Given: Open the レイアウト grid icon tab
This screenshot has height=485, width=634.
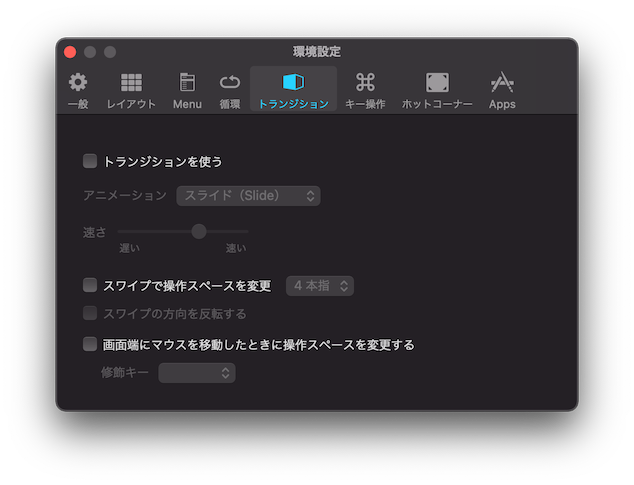Looking at the screenshot, I should [131, 83].
